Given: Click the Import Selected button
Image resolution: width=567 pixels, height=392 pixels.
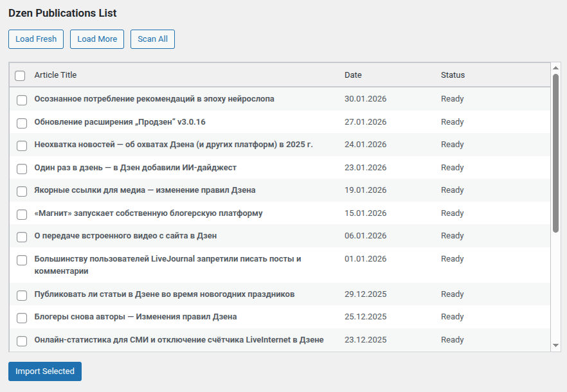Looking at the screenshot, I should [x=45, y=371].
